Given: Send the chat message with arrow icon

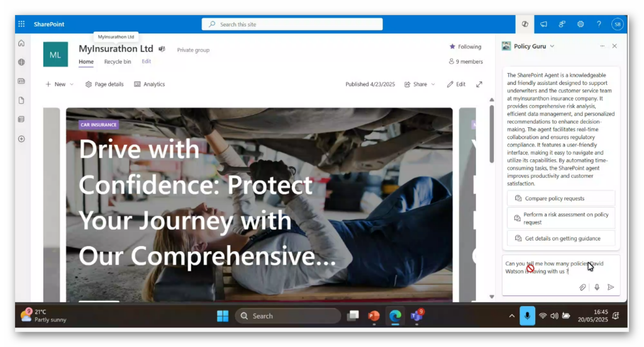Looking at the screenshot, I should 611,287.
